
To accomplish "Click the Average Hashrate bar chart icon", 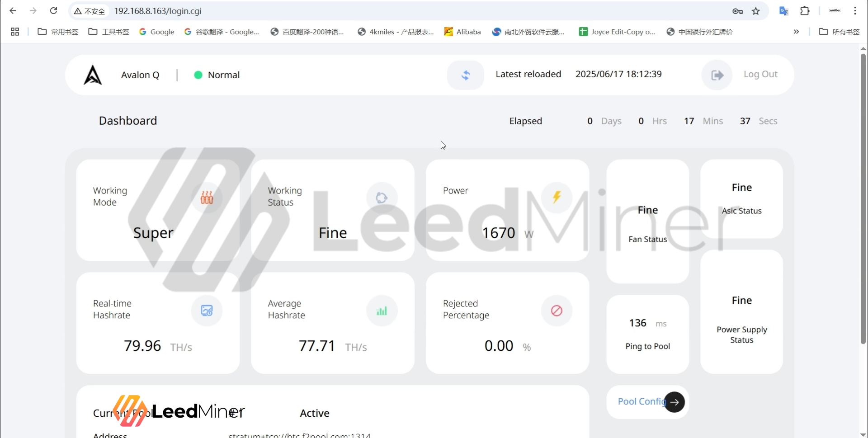I will (382, 311).
